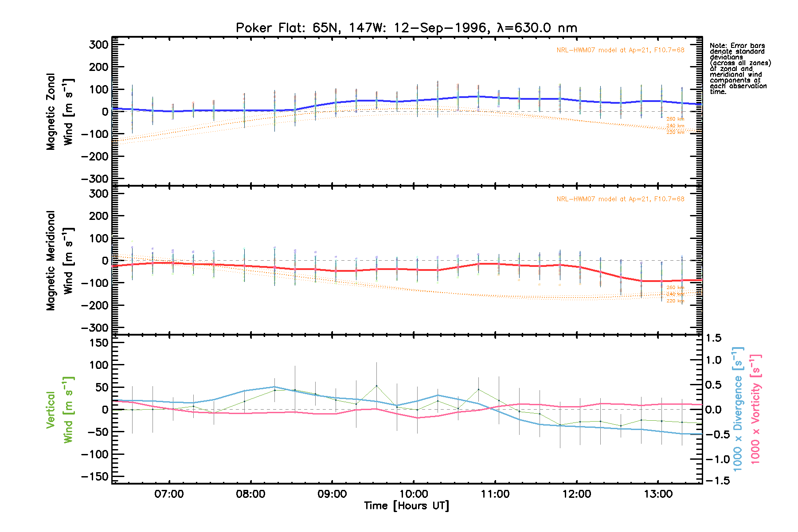Select the 12:00 time tick label
Screen dimensions: 798x532
(576, 494)
